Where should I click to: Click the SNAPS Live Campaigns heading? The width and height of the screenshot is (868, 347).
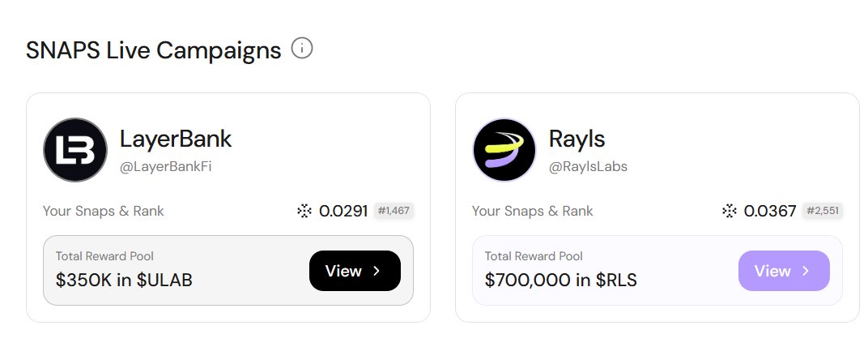point(154,50)
